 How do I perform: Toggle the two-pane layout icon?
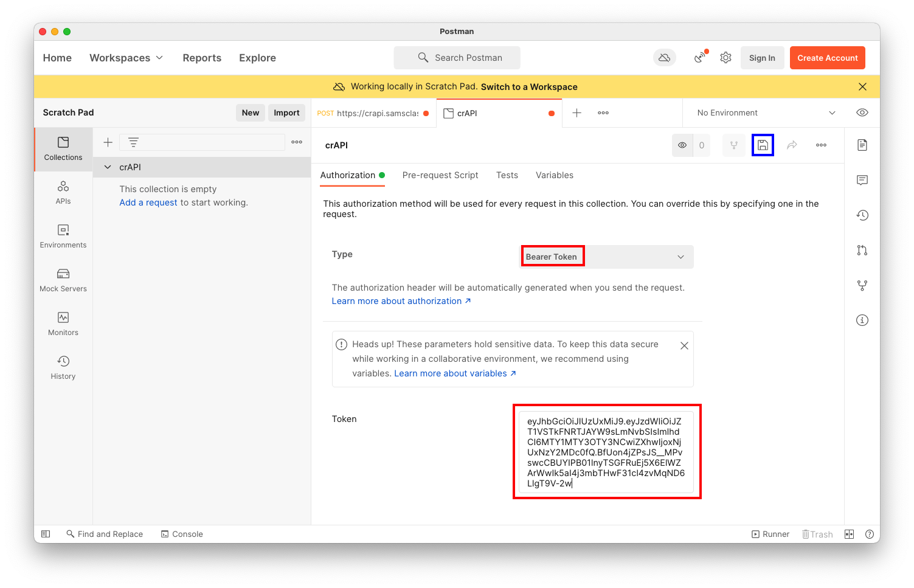(x=850, y=534)
